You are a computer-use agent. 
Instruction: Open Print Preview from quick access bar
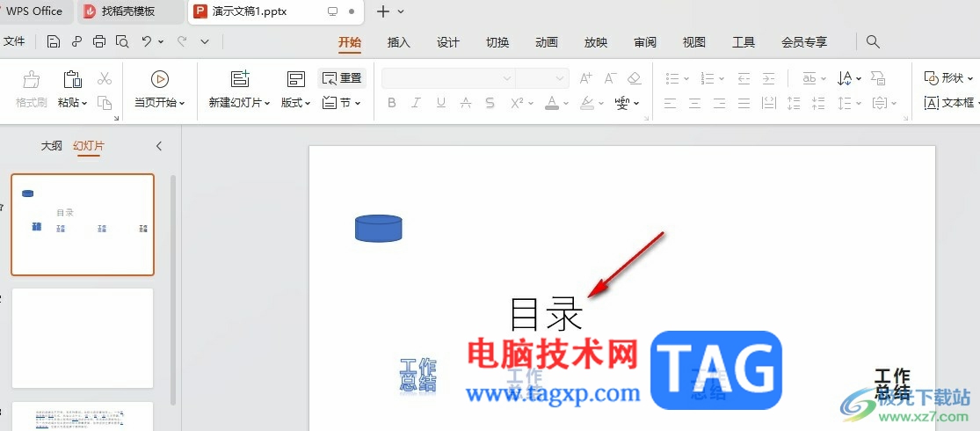(122, 42)
